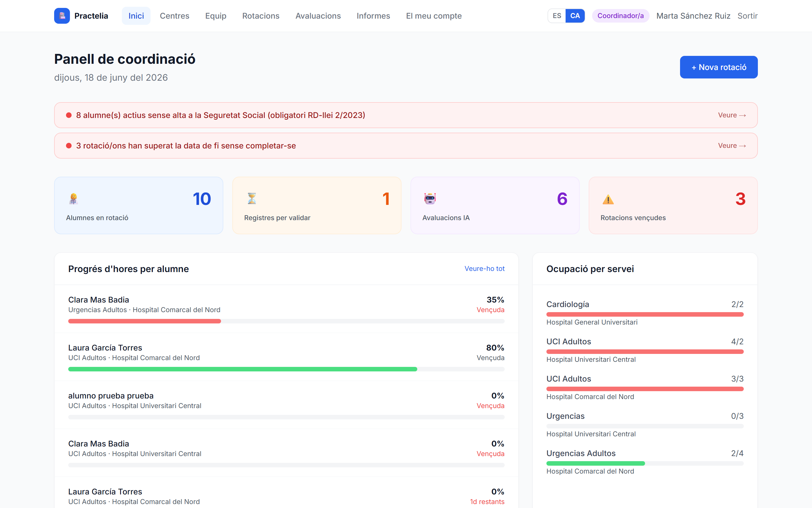Image resolution: width=812 pixels, height=508 pixels.
Task: Click the red dot on the rotació/ons alert
Action: pyautogui.click(x=69, y=146)
